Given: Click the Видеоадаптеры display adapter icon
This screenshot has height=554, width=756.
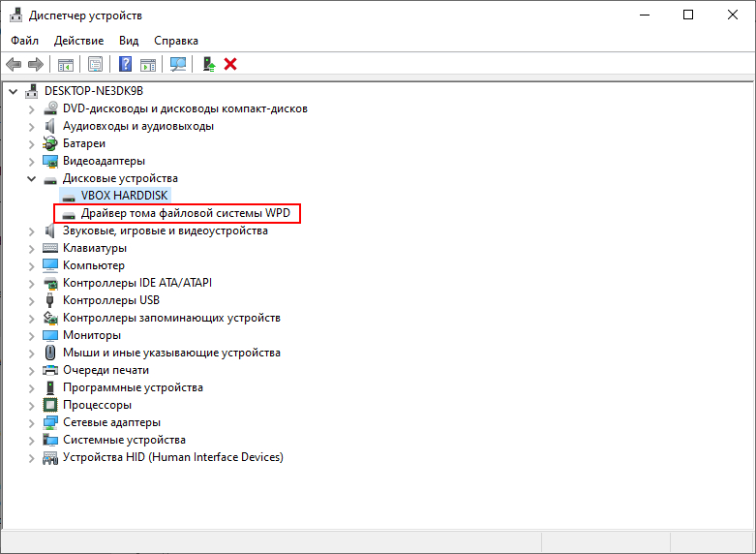Looking at the screenshot, I should click(50, 161).
